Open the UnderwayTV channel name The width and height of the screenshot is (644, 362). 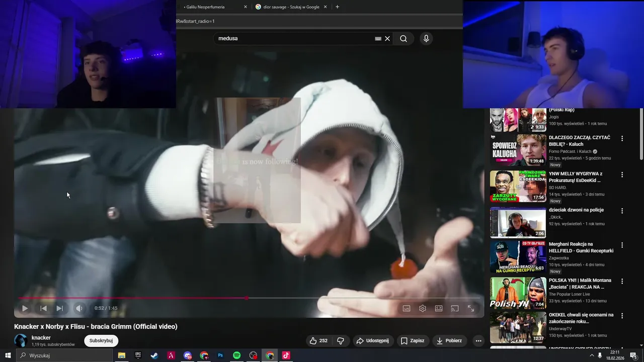[x=560, y=328]
